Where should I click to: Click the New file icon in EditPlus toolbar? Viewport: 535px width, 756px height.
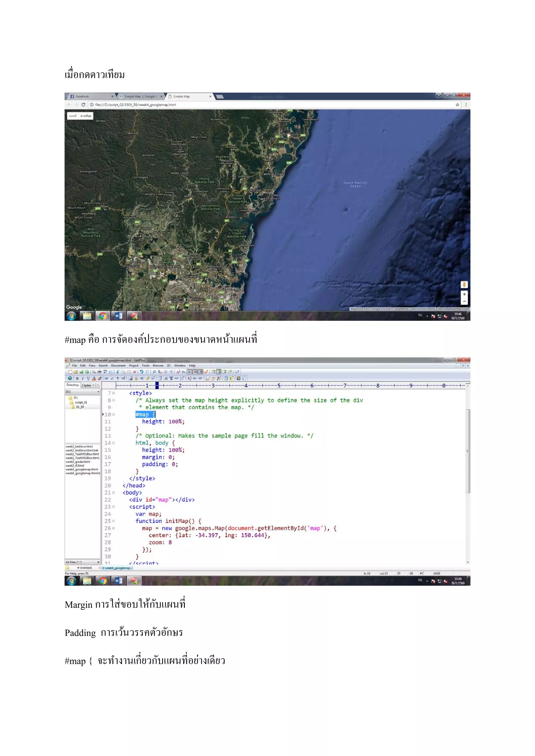coord(70,372)
